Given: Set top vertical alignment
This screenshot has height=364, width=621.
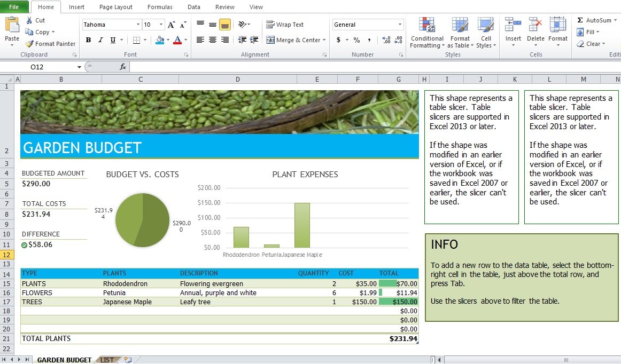Looking at the screenshot, I should click(x=200, y=25).
